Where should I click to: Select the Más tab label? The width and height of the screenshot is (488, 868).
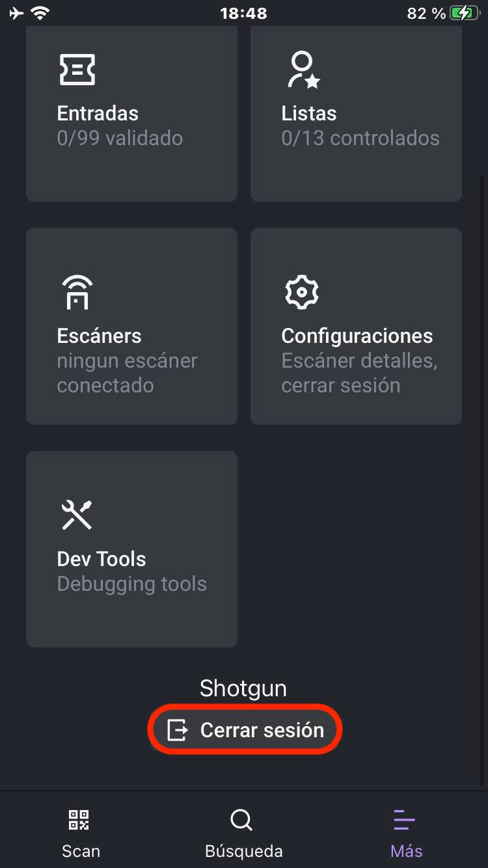click(x=406, y=851)
